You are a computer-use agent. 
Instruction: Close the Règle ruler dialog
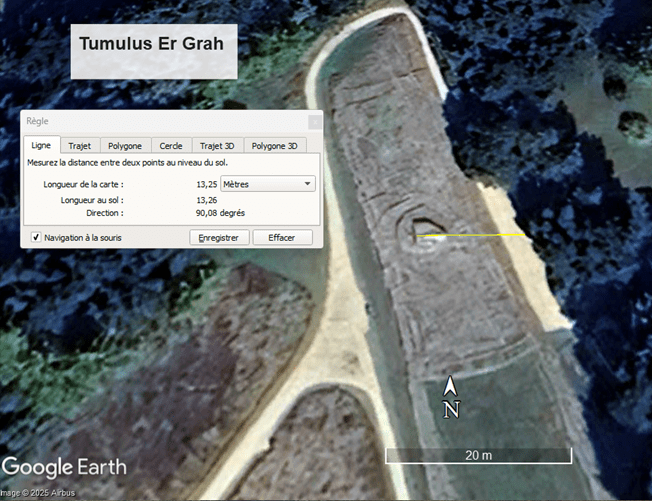pos(315,121)
